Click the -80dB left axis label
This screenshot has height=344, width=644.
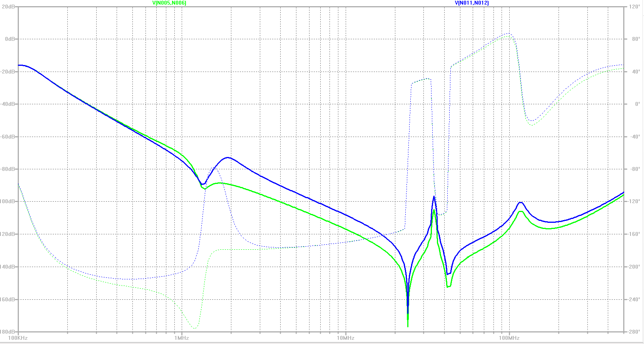tap(8, 169)
